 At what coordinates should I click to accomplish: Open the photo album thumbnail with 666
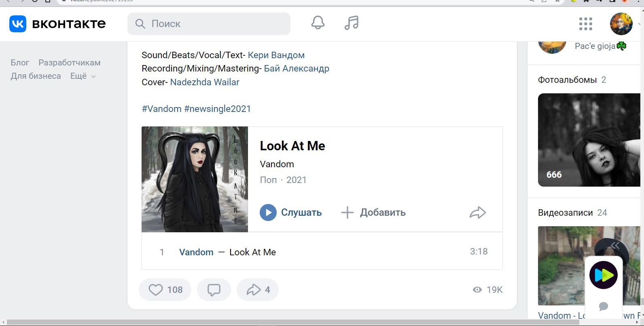589,140
